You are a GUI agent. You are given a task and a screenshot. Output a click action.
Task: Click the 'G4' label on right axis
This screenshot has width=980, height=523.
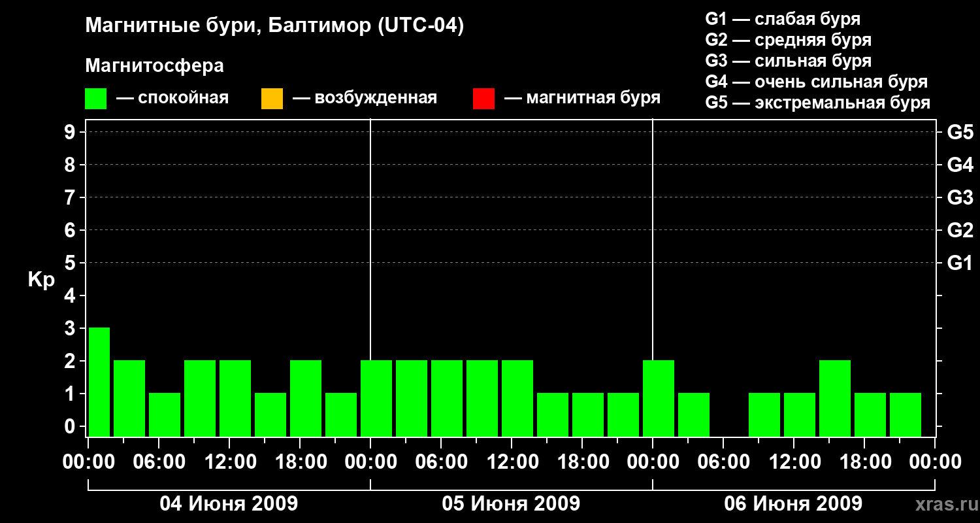(960, 165)
